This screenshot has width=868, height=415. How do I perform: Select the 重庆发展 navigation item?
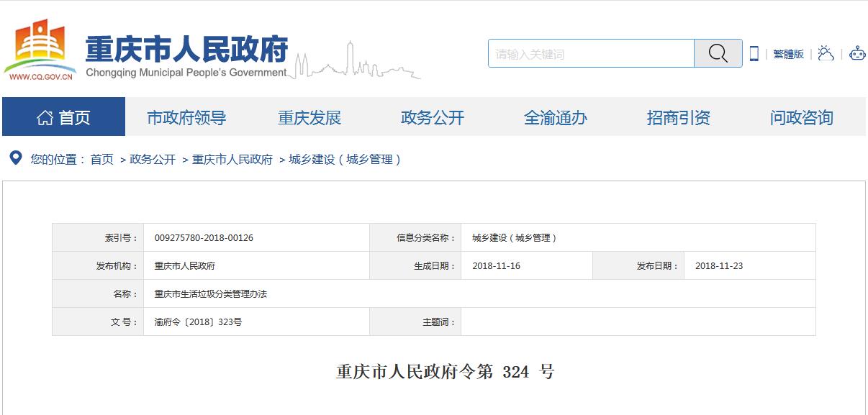coord(309,117)
